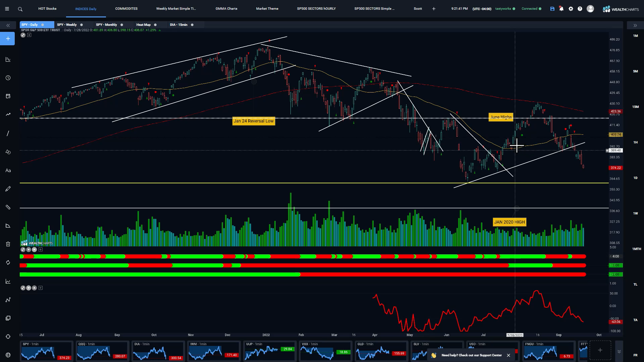Open Market Theme workspace tab
Screen dimensions: 644x362
[267, 9]
